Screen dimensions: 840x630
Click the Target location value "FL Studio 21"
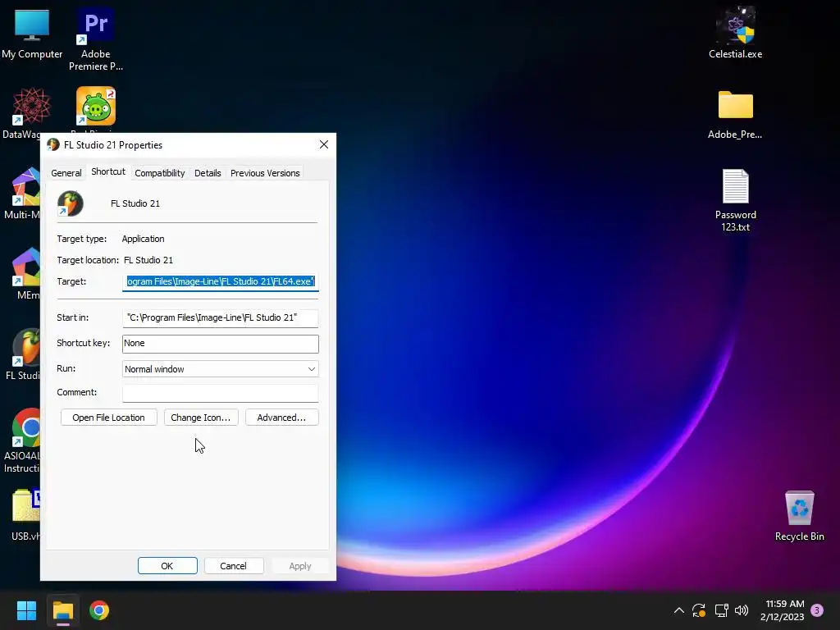point(148,260)
